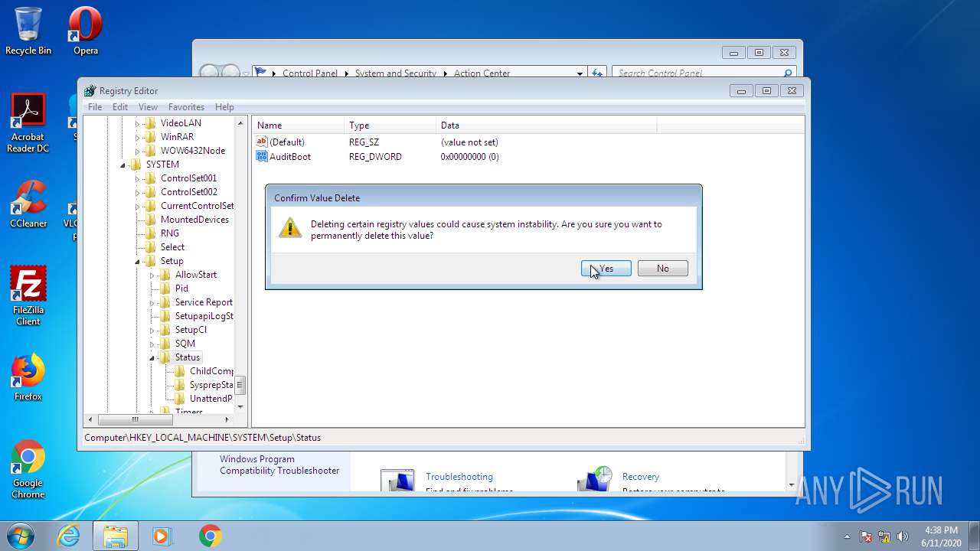The image size is (980, 551).
Task: Select the SetupCl key
Action: pos(191,330)
